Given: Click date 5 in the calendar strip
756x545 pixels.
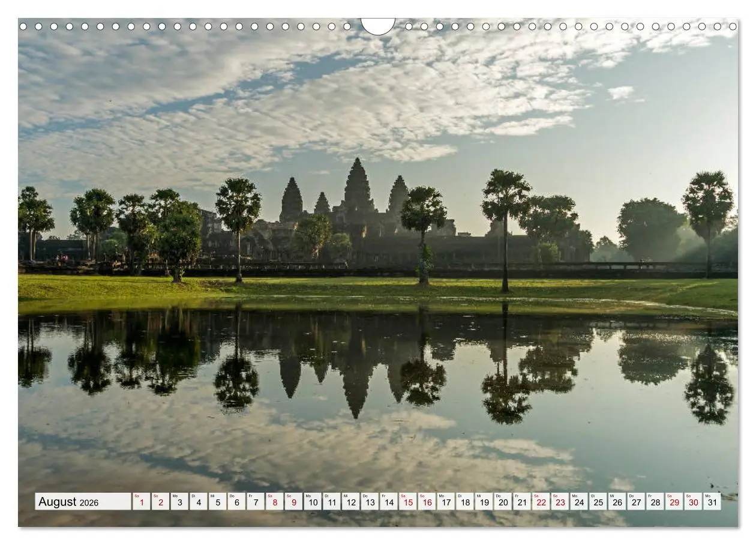Looking at the screenshot, I should 218,502.
